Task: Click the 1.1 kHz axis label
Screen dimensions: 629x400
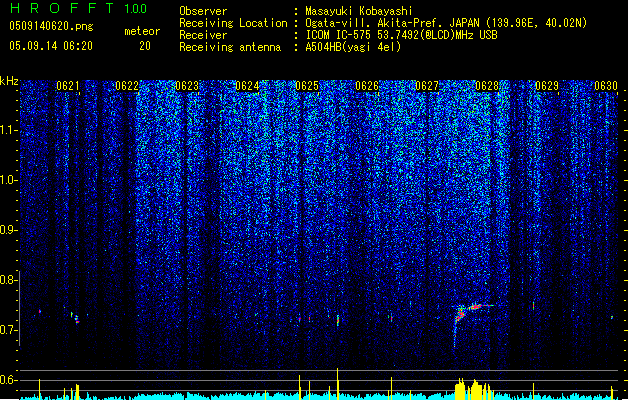Action: click(x=8, y=130)
